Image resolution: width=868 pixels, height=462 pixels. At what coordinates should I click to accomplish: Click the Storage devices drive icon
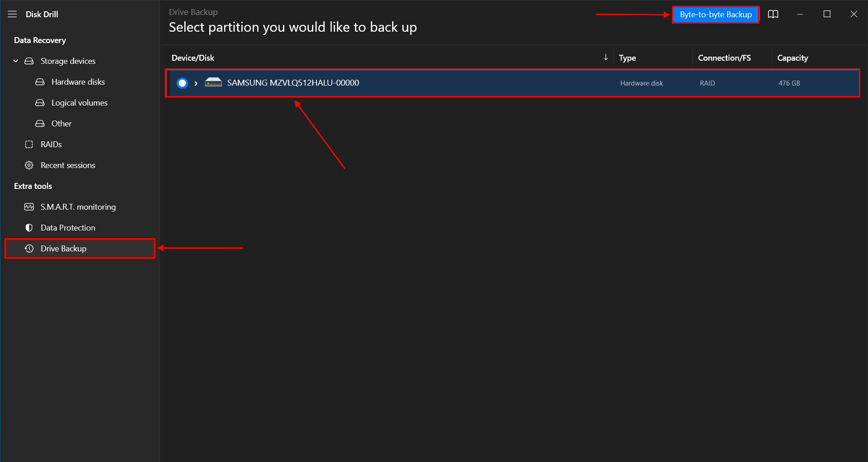[29, 61]
